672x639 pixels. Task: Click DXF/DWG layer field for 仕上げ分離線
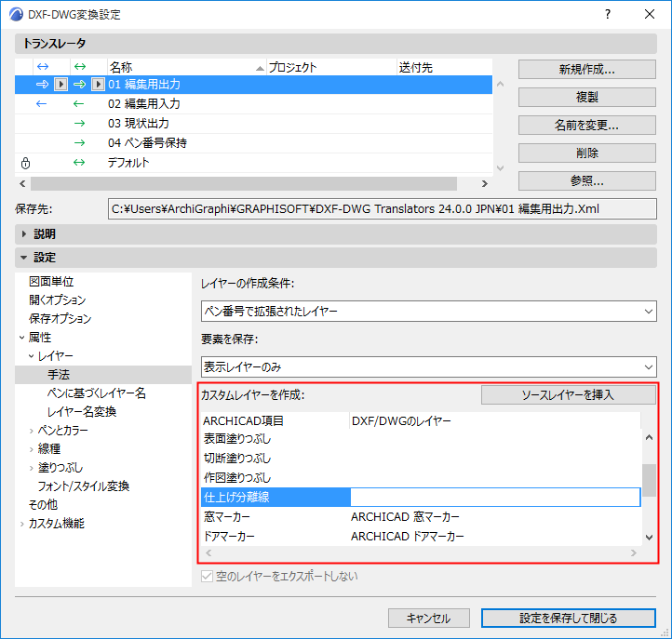tap(495, 498)
